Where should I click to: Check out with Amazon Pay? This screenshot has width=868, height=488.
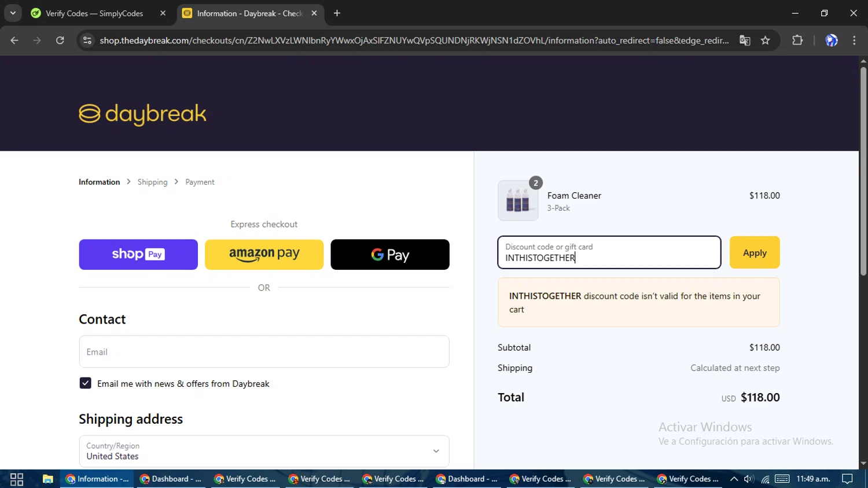264,255
